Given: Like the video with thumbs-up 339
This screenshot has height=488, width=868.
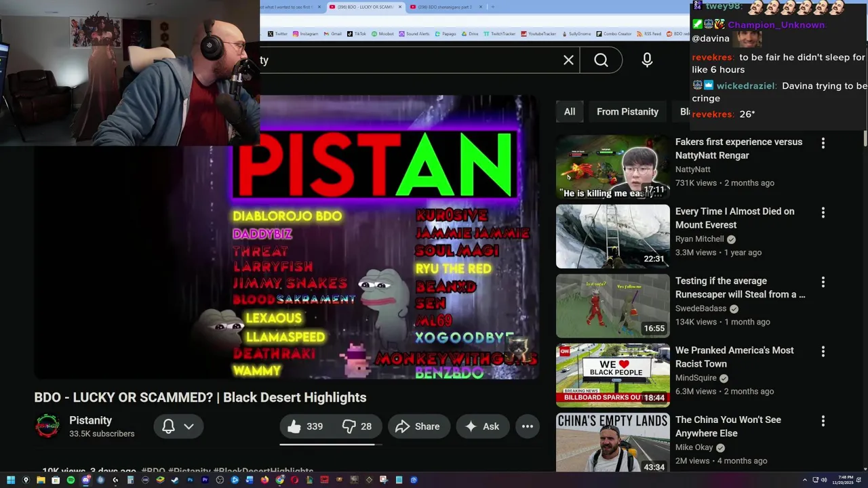Looking at the screenshot, I should [305, 426].
